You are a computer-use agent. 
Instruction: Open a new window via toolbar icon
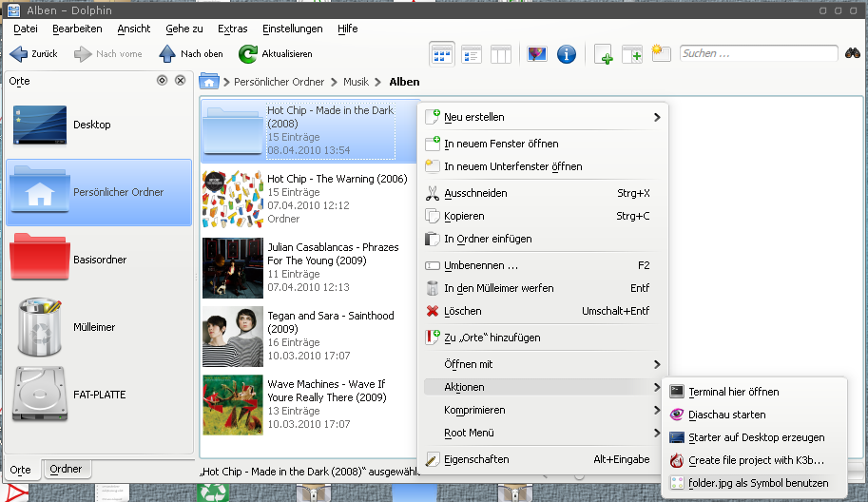click(x=603, y=54)
